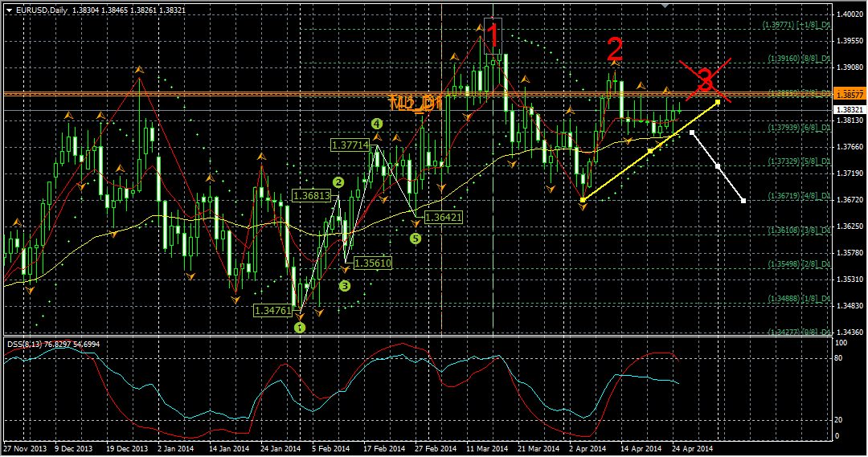Click the 1.37714 price label box
The width and height of the screenshot is (868, 457).
click(x=350, y=145)
